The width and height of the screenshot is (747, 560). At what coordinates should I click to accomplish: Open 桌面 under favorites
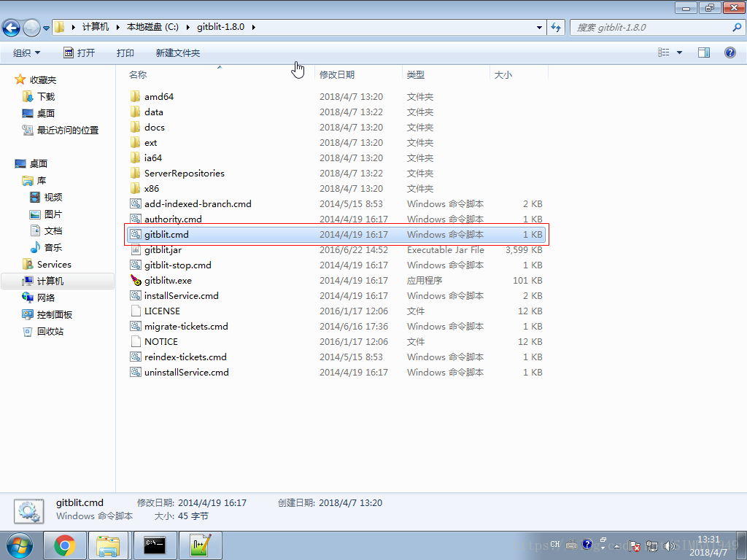tap(39, 113)
